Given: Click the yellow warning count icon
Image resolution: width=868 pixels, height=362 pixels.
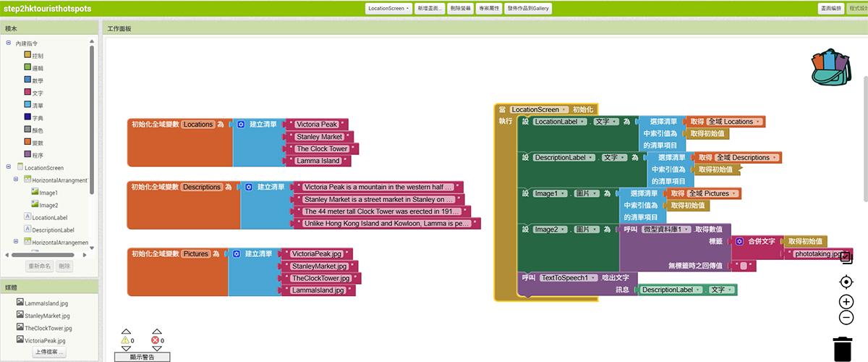Looking at the screenshot, I should 124,340.
